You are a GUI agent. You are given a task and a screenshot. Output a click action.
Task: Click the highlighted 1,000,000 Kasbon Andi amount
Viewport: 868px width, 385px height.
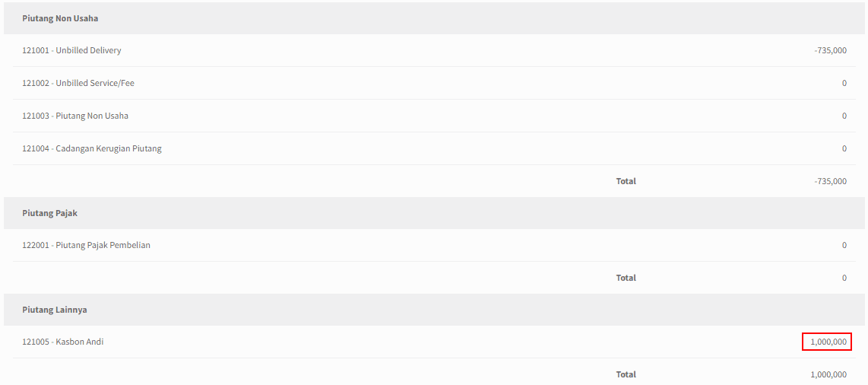coord(827,342)
